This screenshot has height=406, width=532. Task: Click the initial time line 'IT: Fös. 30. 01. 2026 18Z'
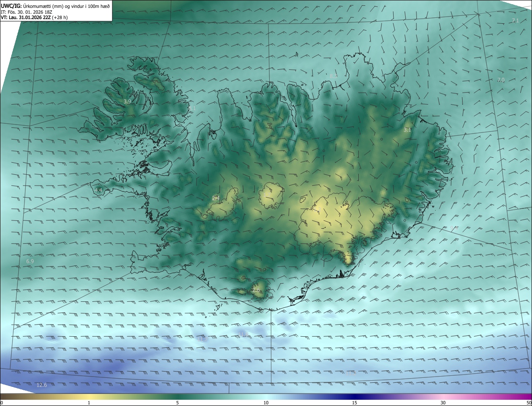click(27, 12)
